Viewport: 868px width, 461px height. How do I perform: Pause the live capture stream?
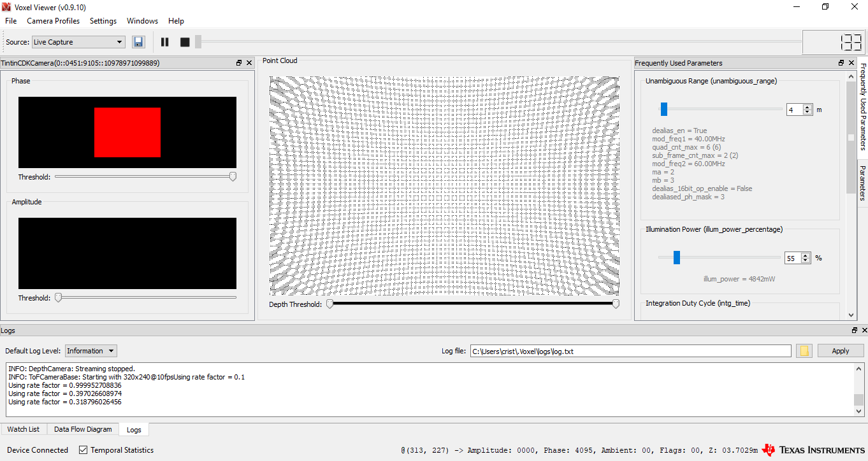(164, 42)
